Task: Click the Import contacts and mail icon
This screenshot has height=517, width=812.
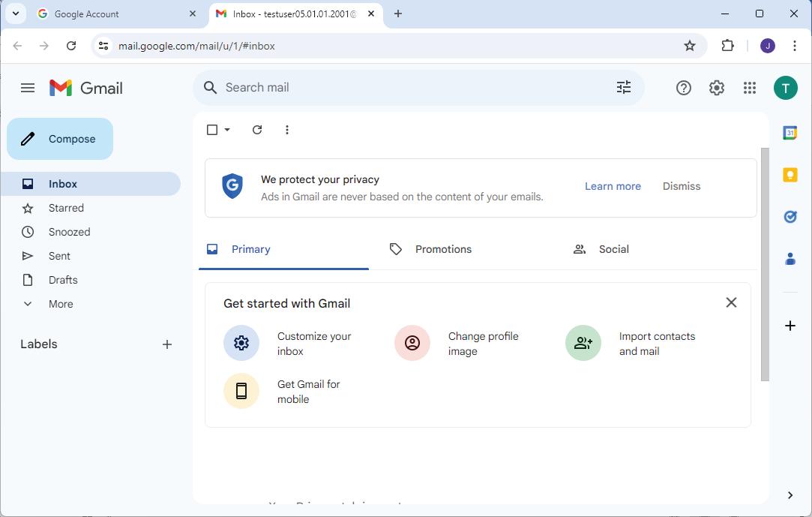Action: 583,343
